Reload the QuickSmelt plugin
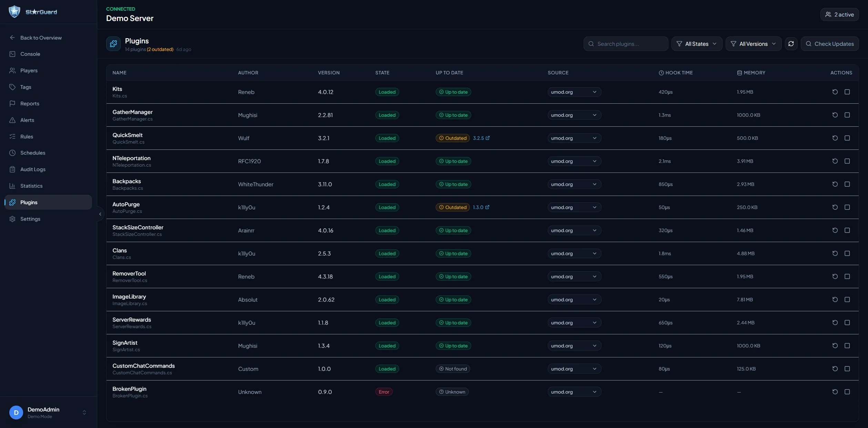Image resolution: width=868 pixels, height=428 pixels. (x=835, y=138)
